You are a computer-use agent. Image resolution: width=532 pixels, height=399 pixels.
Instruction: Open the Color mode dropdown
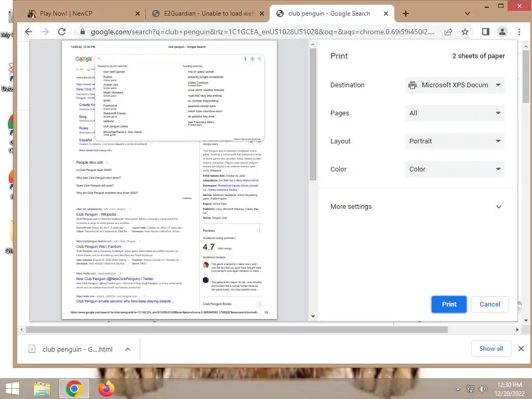(x=455, y=169)
